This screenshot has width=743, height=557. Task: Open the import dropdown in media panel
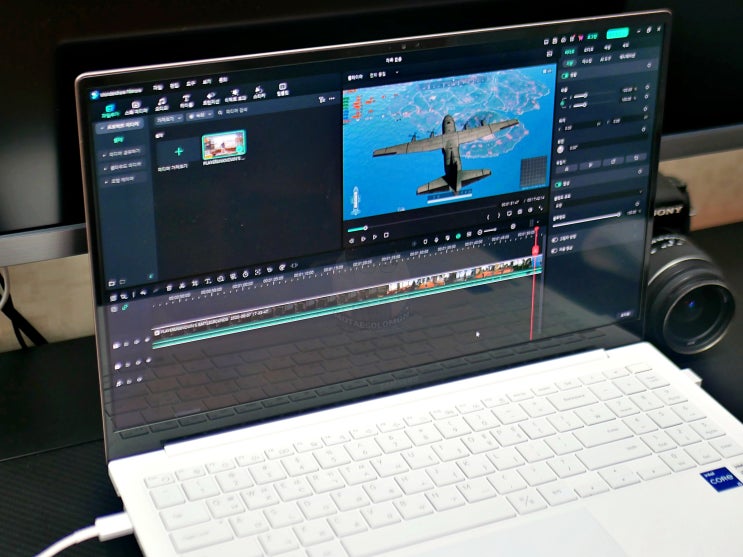[x=170, y=119]
